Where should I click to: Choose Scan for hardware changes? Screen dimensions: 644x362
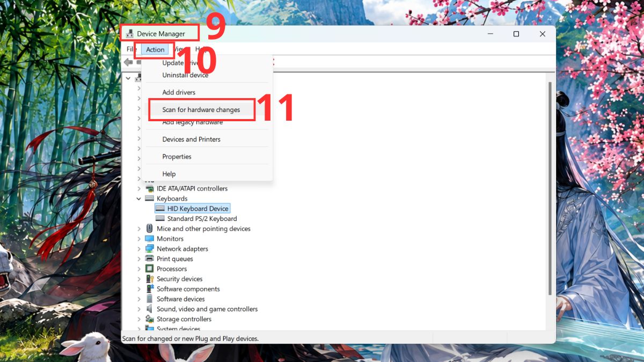201,109
